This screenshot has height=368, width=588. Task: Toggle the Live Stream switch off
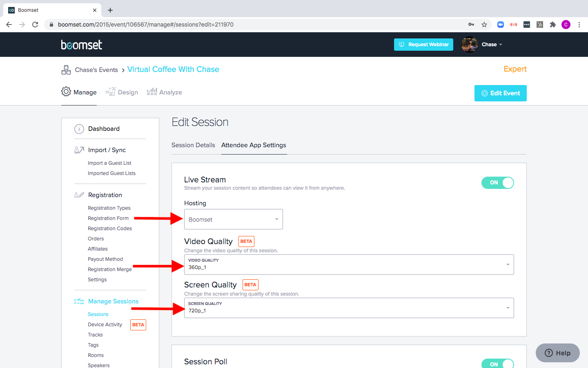click(x=498, y=183)
